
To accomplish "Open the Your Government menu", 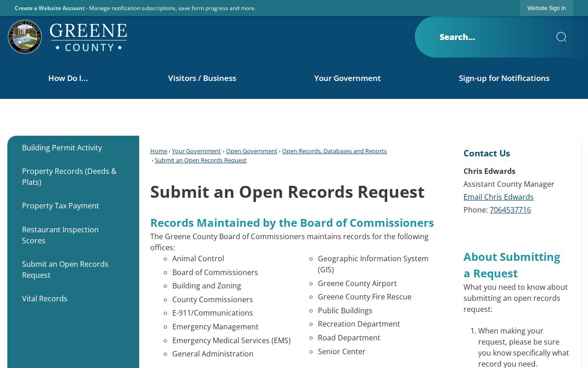I will coord(347,78).
